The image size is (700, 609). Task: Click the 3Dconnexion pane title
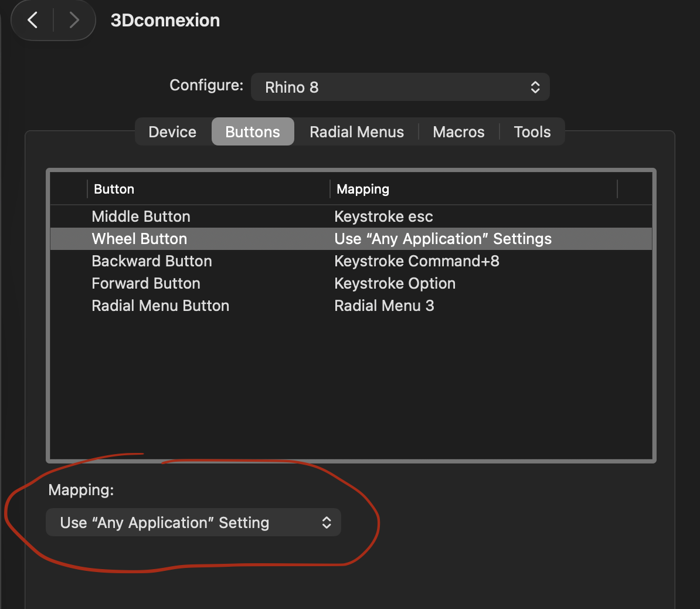coord(165,21)
